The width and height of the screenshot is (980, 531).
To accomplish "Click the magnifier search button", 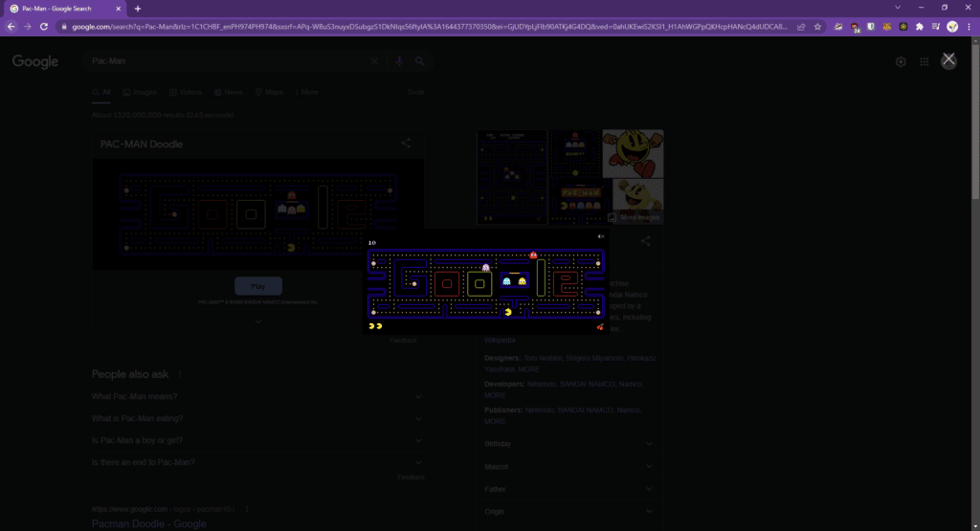I will point(419,61).
